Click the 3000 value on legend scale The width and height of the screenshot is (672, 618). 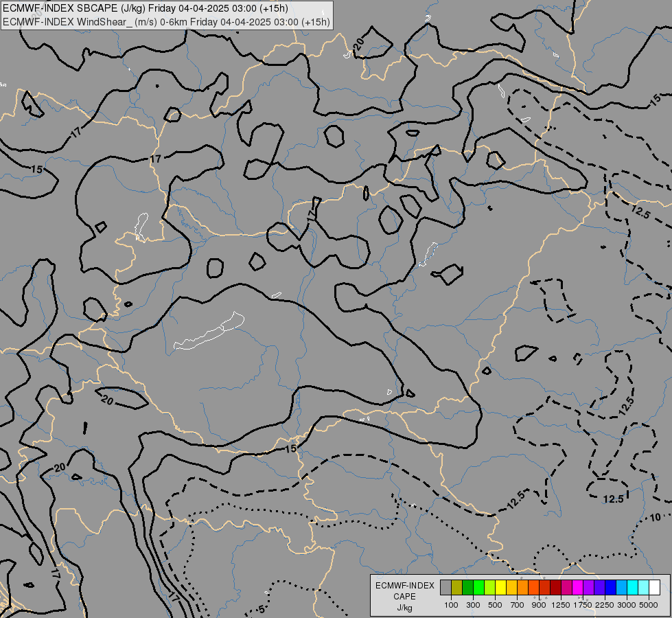[x=627, y=605]
